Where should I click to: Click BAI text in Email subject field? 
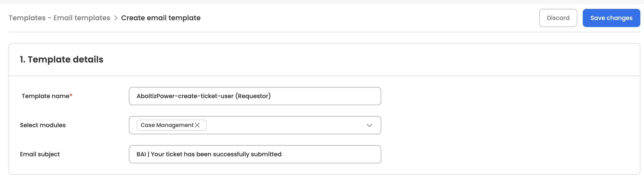[x=141, y=154]
